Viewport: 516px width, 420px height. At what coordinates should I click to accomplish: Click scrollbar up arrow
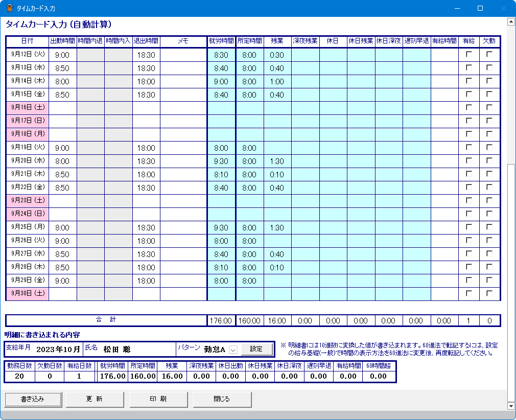(x=511, y=22)
